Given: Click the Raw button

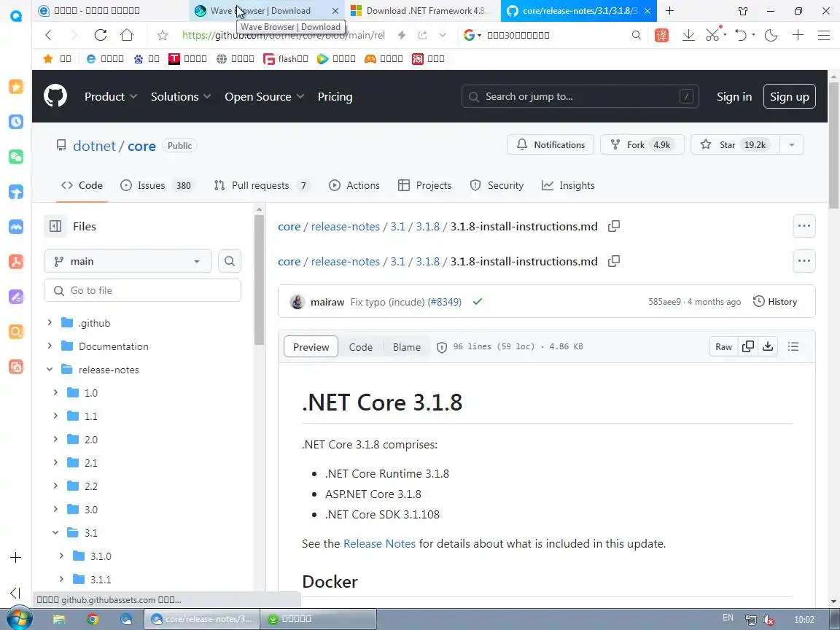Looking at the screenshot, I should 723,346.
